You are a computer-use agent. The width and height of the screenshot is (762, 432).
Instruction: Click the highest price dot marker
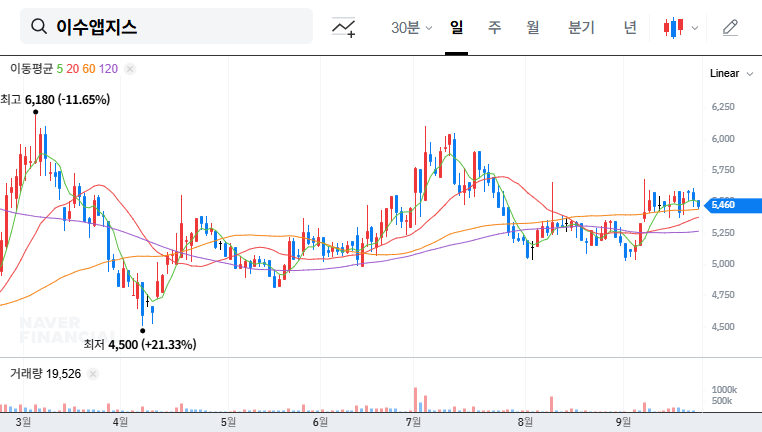35,112
